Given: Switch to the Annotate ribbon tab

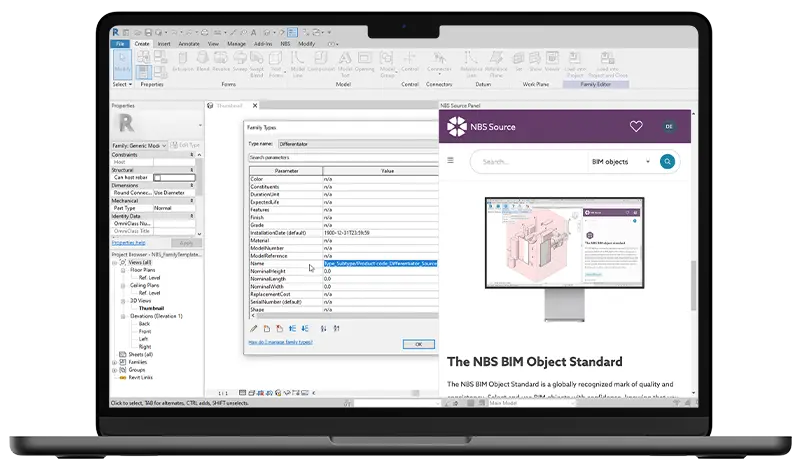Looking at the screenshot, I should point(189,44).
